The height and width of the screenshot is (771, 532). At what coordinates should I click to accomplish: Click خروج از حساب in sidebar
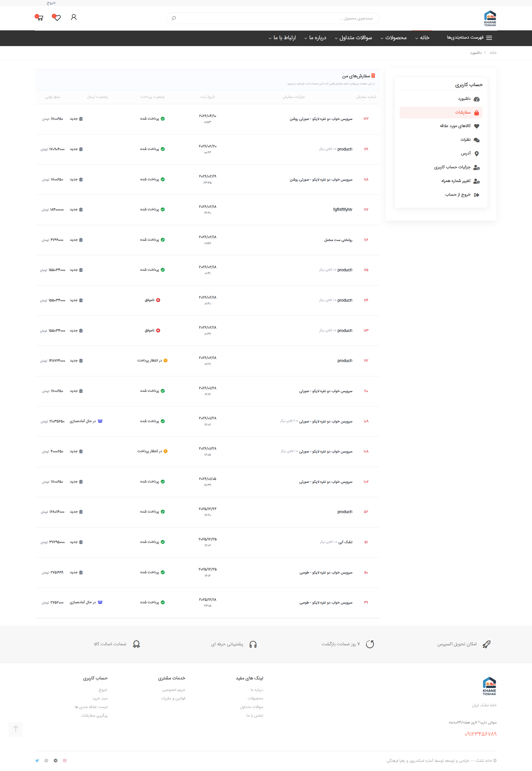point(462,195)
